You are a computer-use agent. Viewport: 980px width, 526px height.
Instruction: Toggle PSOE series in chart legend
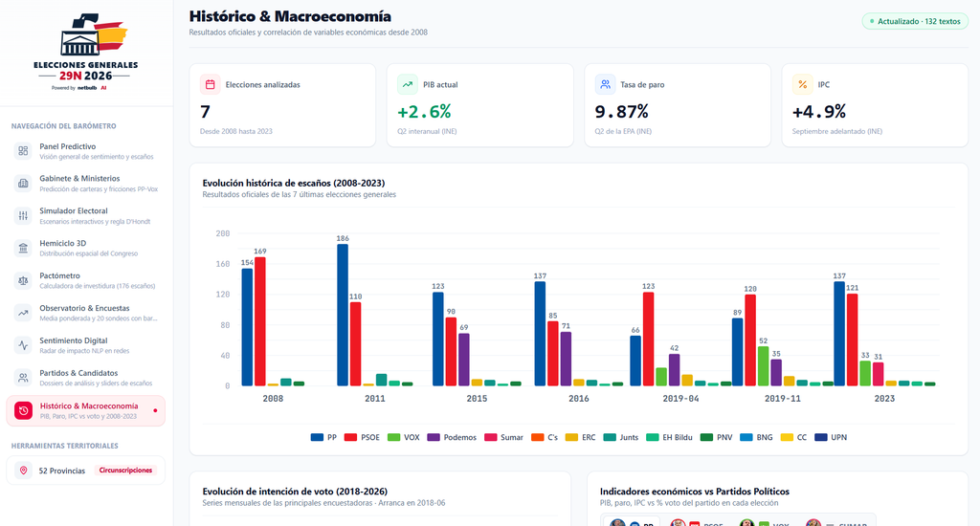coord(362,437)
